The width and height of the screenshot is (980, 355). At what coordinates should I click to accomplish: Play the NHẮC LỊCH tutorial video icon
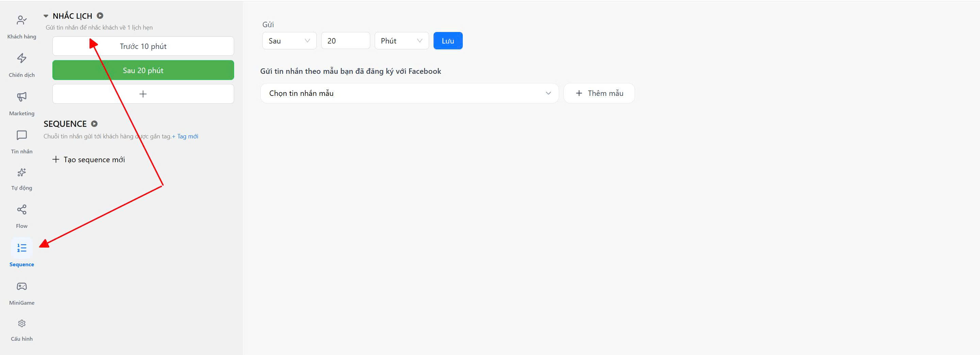(x=100, y=16)
